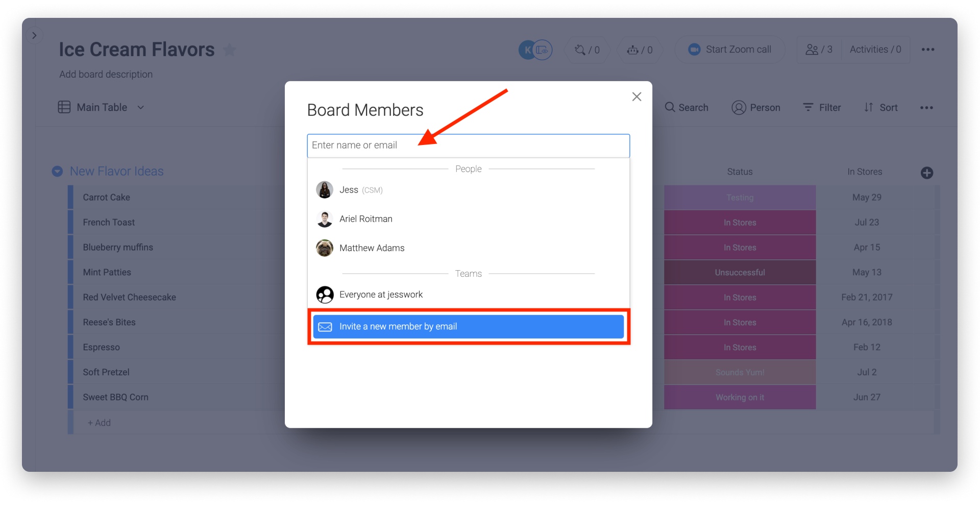The width and height of the screenshot is (980, 505).
Task: Open the Soft Pretzel item
Action: 106,373
